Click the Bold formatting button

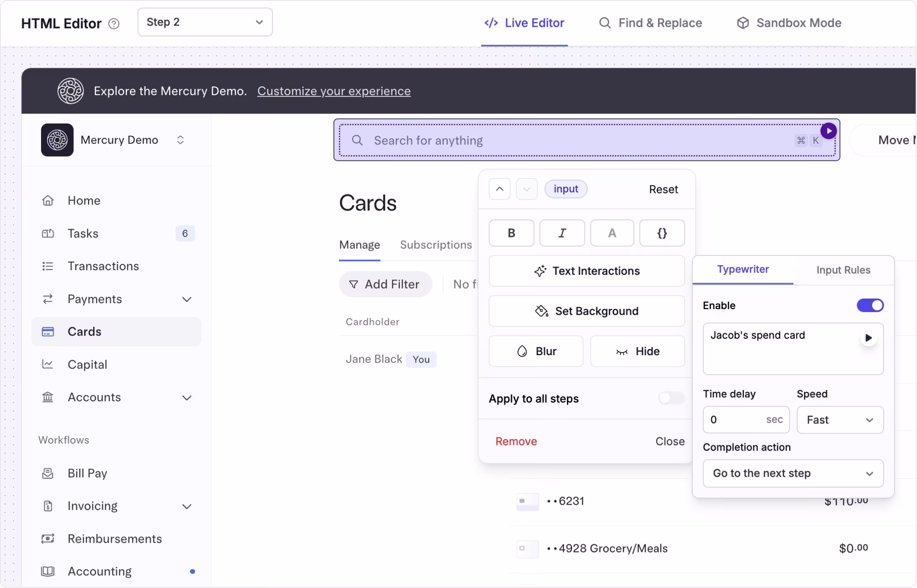(x=511, y=233)
